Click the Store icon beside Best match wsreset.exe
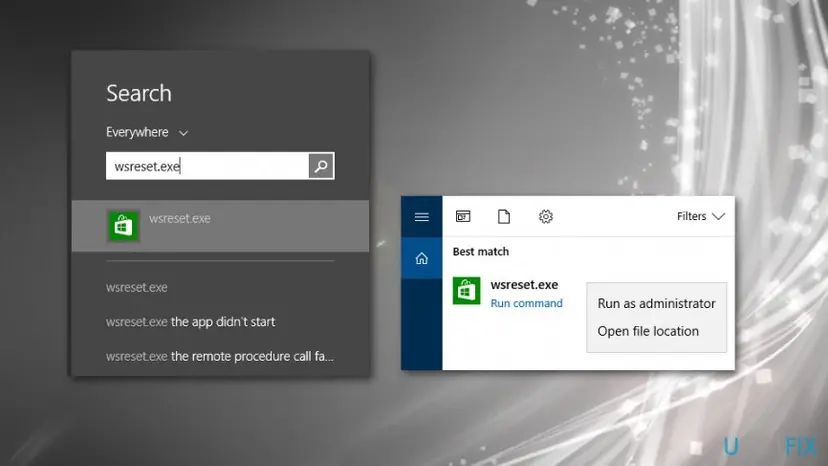Screen dimensions: 828x466 pyautogui.click(x=466, y=291)
